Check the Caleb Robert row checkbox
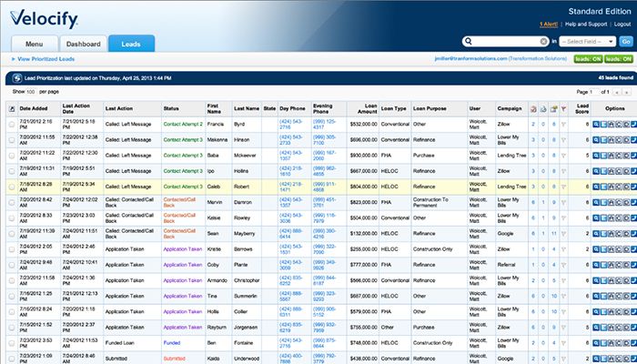 click(12, 187)
